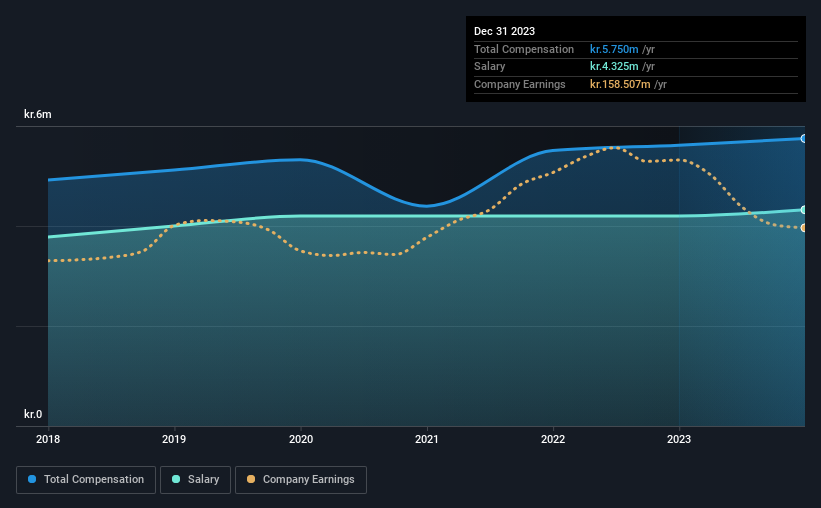Click the orange Company Earnings legend dot
The width and height of the screenshot is (821, 508).
click(251, 479)
